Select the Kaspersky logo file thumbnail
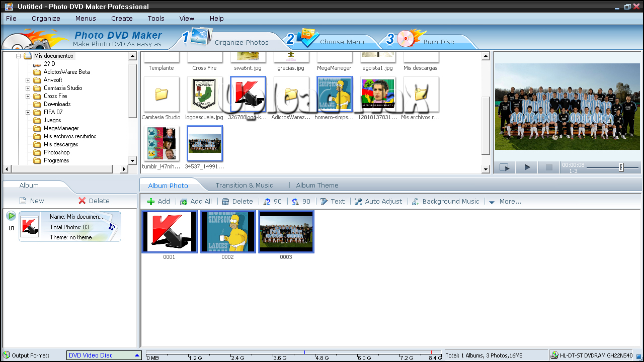Screen dimensions: 644x362 coord(248,95)
